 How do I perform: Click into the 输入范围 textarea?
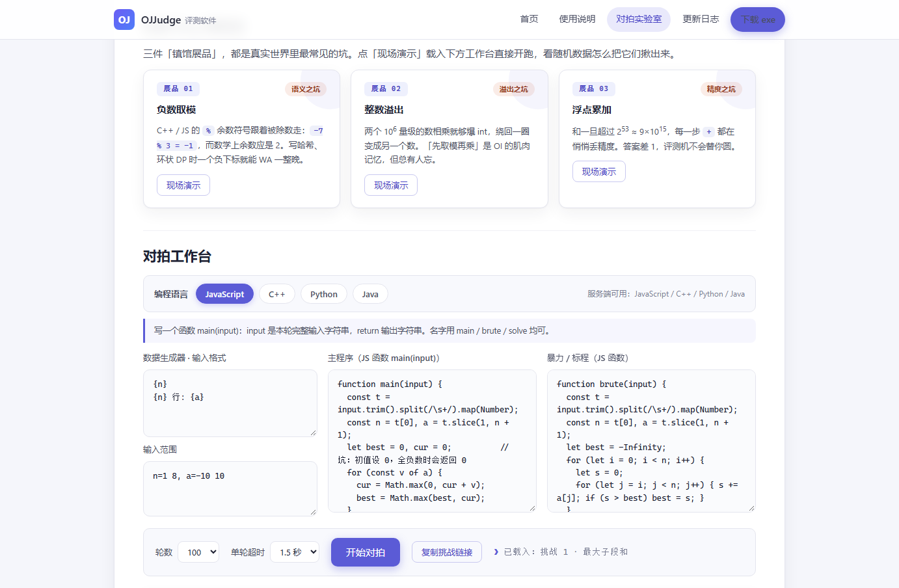[230, 488]
